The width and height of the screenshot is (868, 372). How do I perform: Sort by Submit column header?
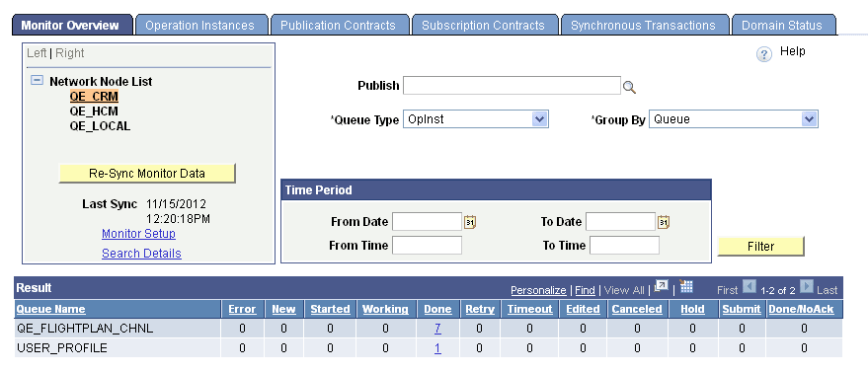pyautogui.click(x=742, y=309)
